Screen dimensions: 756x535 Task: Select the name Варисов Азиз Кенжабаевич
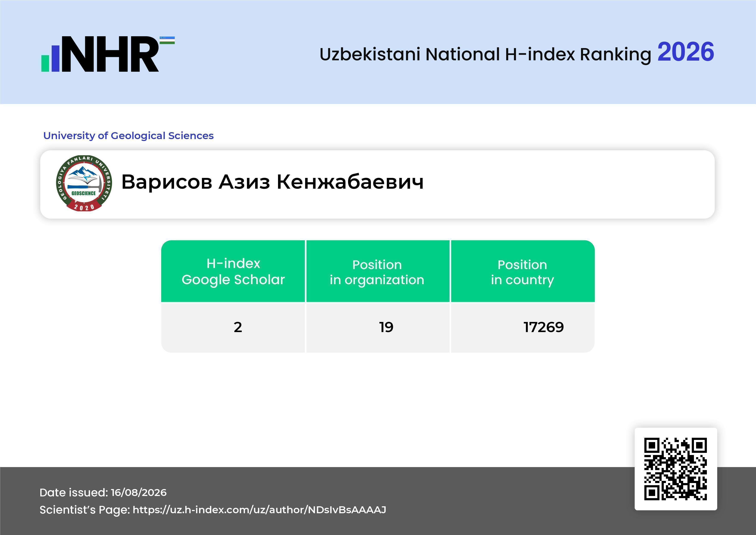click(x=272, y=182)
